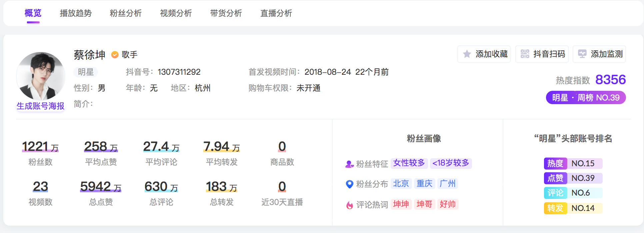
Task: Click the 评论热词 flame icon
Action: tap(349, 205)
